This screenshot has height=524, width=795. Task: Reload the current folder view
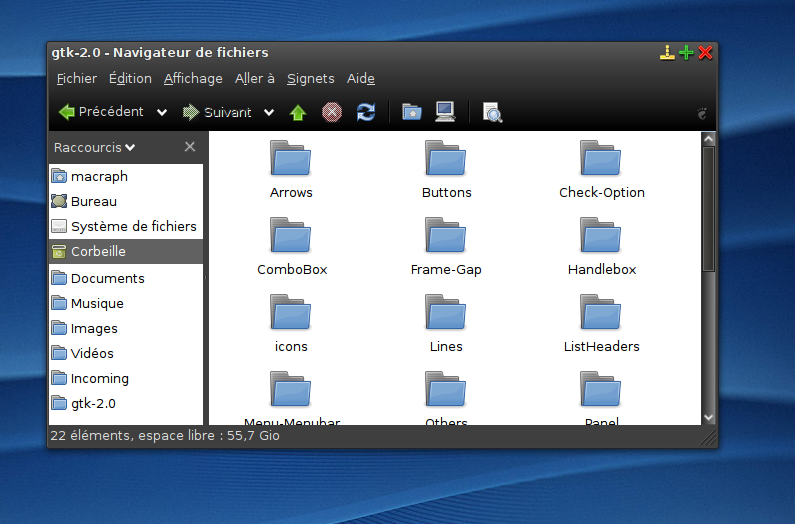[366, 112]
